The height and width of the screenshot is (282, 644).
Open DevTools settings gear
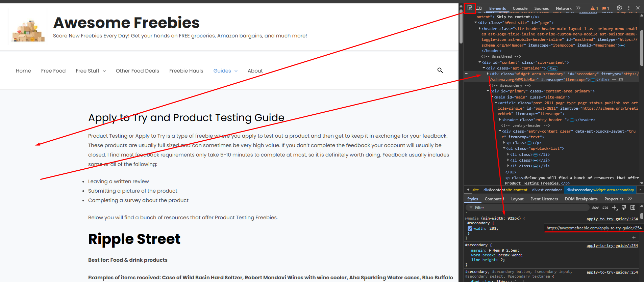tap(619, 8)
